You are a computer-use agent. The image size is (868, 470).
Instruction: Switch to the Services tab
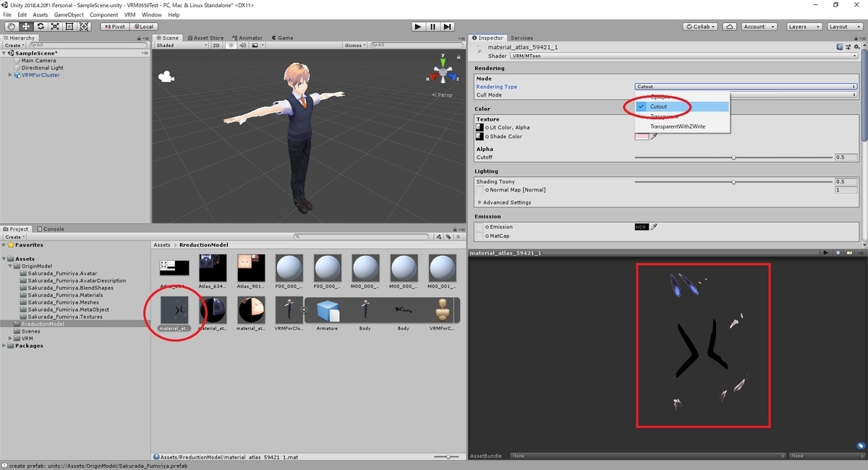522,38
